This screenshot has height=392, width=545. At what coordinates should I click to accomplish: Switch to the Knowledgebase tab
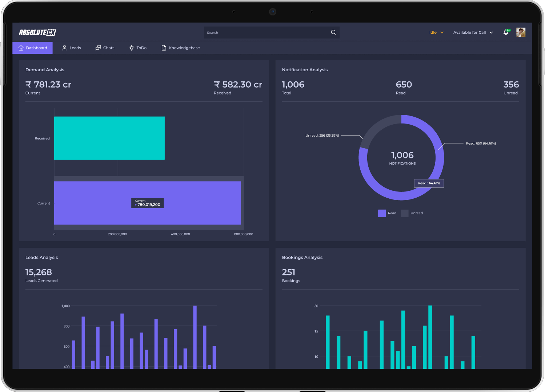click(181, 48)
